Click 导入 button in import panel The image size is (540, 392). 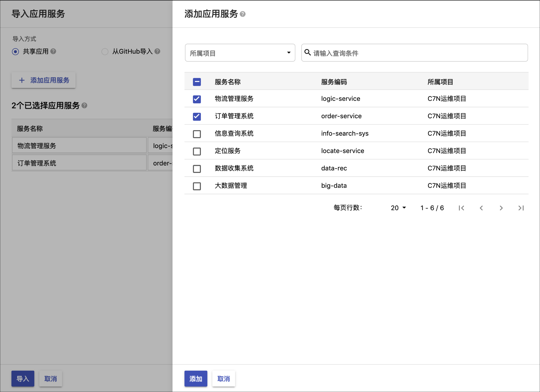[23, 379]
